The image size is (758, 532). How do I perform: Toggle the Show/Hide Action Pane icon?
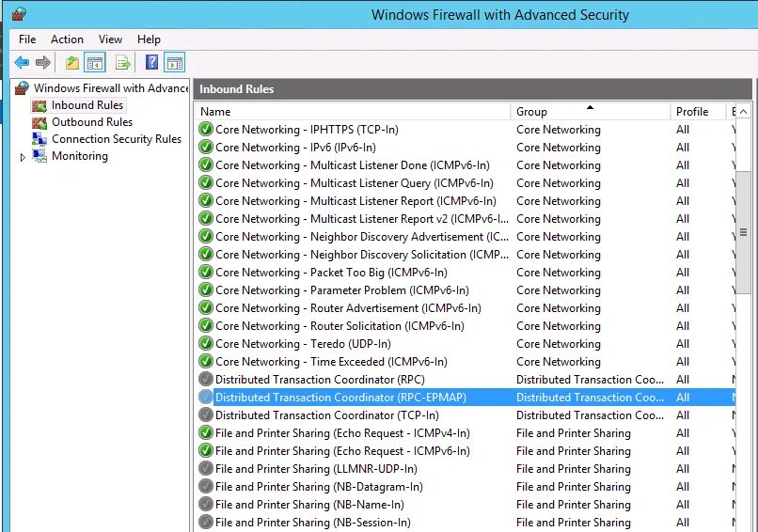click(175, 62)
